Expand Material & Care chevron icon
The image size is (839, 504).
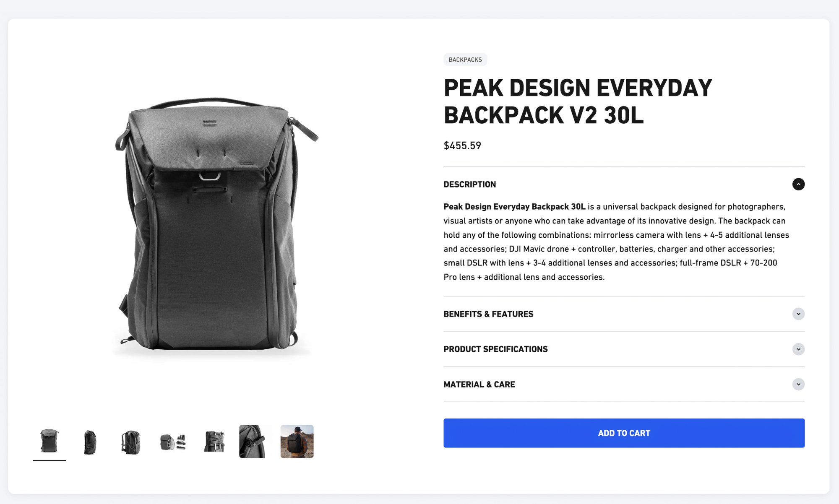click(x=798, y=384)
